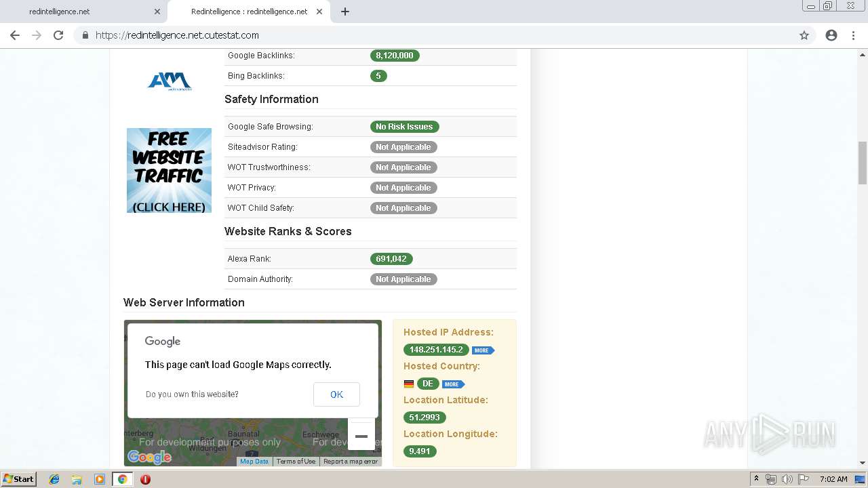Screen dimensions: 868x488
Task: Click the Free Website Traffic banner
Action: 169,170
